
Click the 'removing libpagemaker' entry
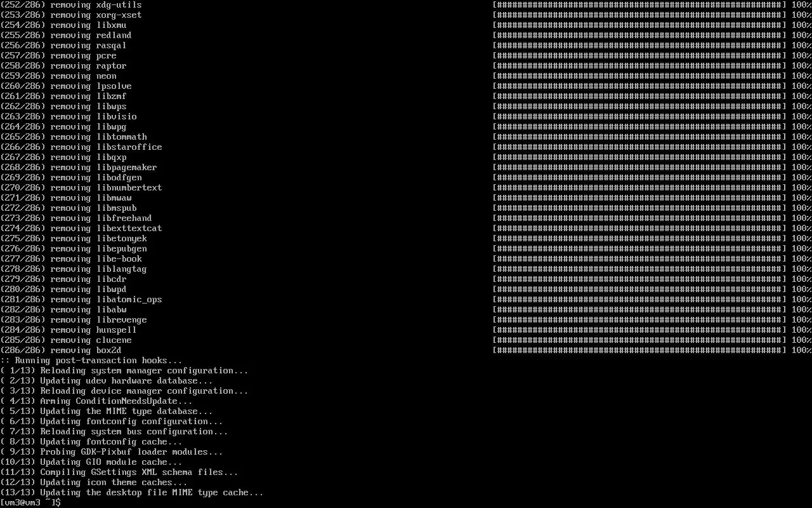click(79, 167)
